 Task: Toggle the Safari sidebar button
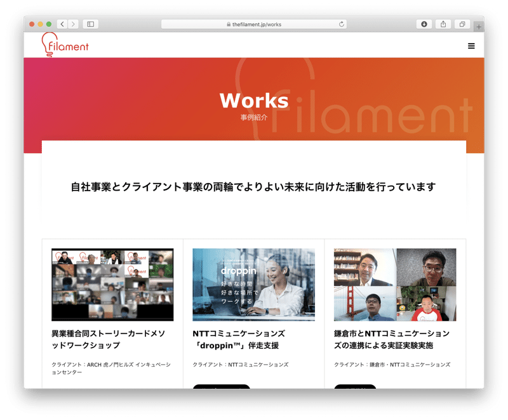click(91, 24)
